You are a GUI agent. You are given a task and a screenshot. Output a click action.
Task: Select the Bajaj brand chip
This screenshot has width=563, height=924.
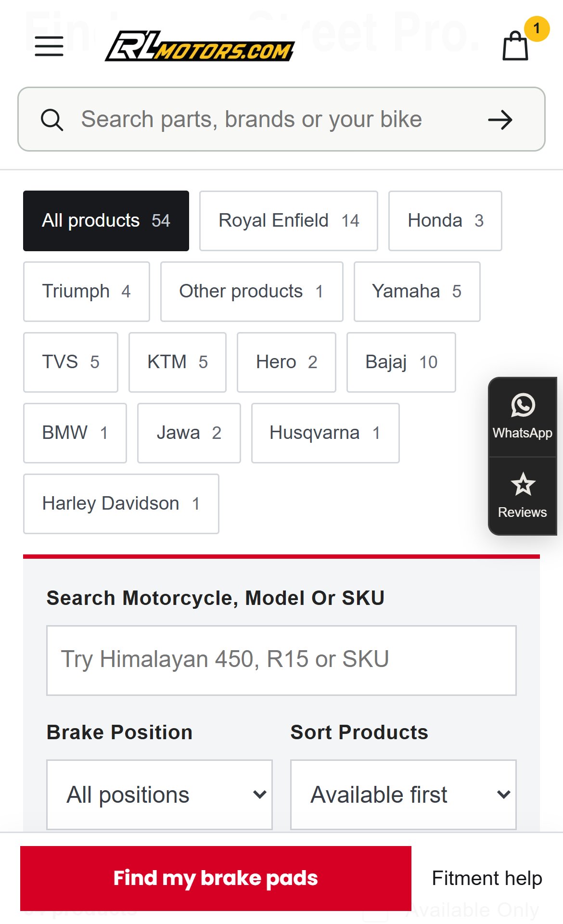[x=401, y=362]
